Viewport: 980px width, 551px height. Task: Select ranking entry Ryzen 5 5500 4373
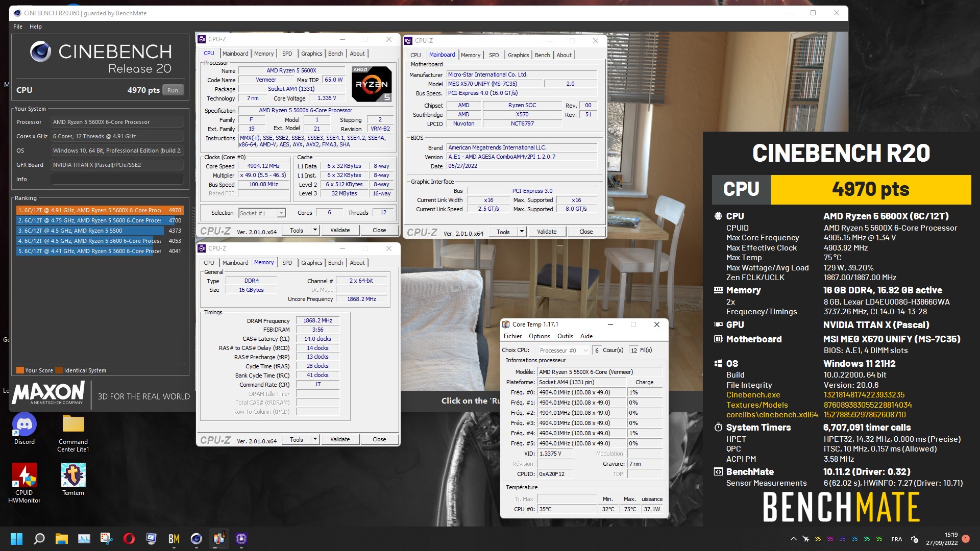coord(100,231)
